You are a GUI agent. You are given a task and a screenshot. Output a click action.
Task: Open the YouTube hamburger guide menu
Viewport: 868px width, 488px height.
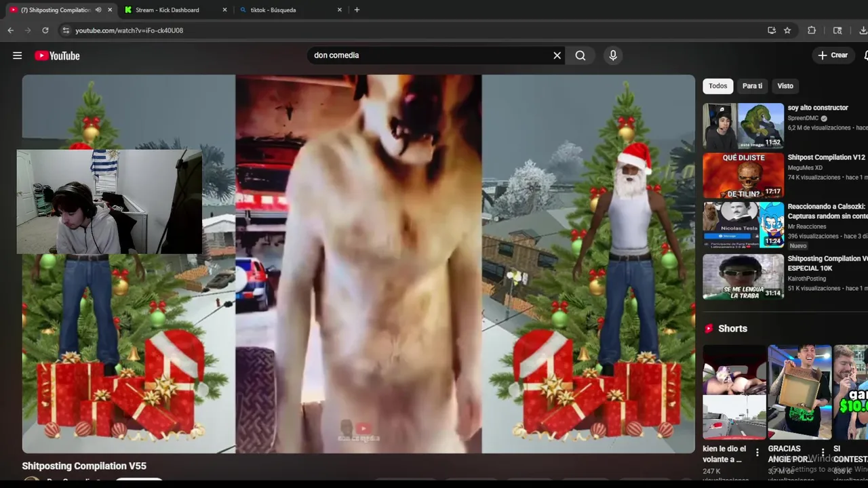[17, 56]
